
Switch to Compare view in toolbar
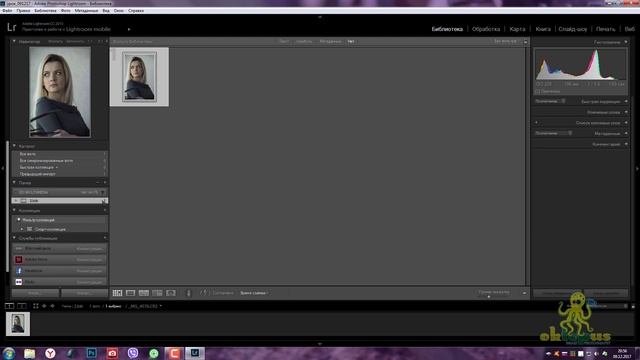(x=144, y=293)
